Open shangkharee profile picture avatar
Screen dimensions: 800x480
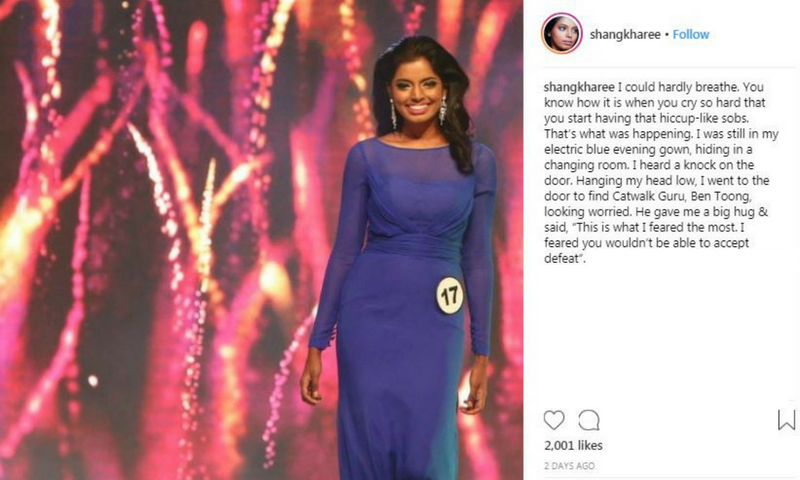pyautogui.click(x=562, y=34)
